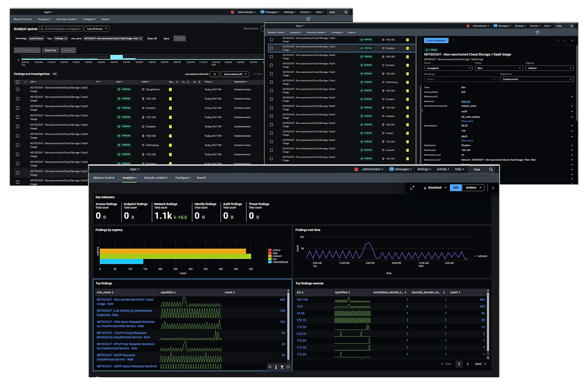The height and width of the screenshot is (389, 588).
Task: Open Mission Control in the dashboard window
Action: coord(104,178)
